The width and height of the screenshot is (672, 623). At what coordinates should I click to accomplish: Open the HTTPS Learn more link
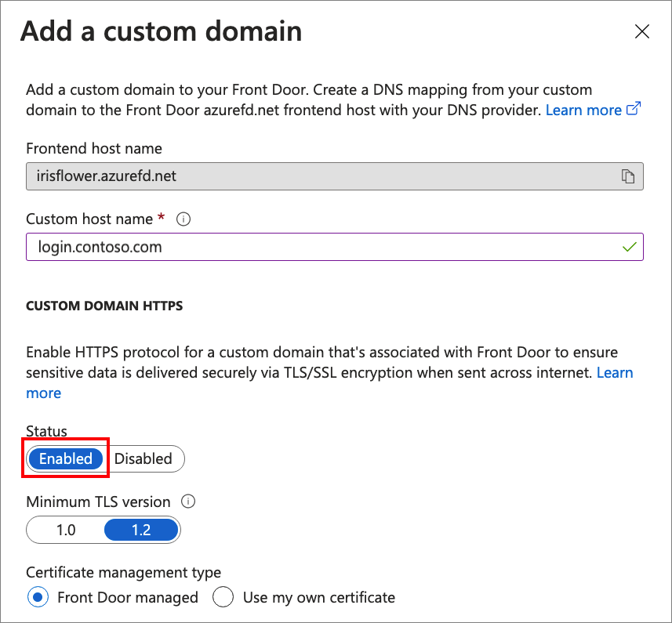point(615,372)
